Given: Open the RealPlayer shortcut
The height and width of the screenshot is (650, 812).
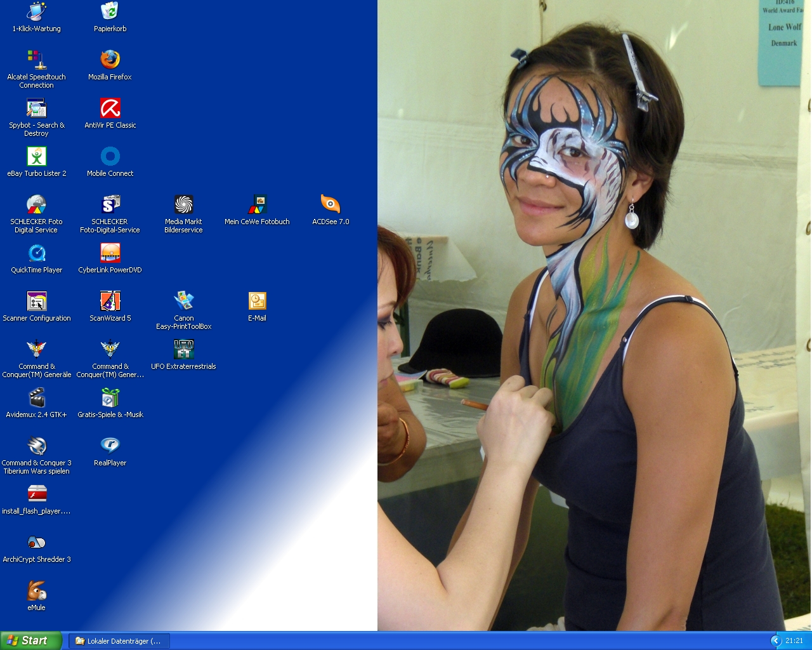Looking at the screenshot, I should (110, 446).
